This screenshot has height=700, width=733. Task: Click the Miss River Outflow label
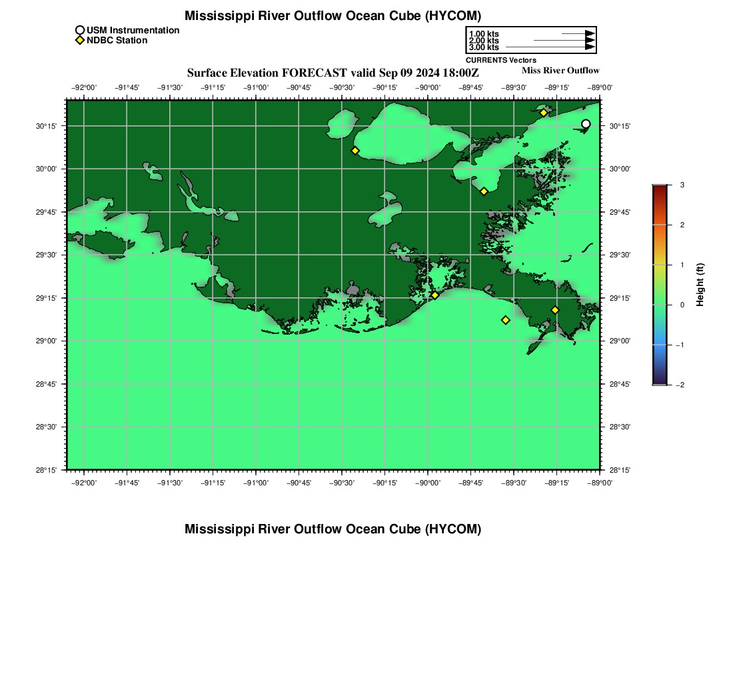[x=560, y=71]
